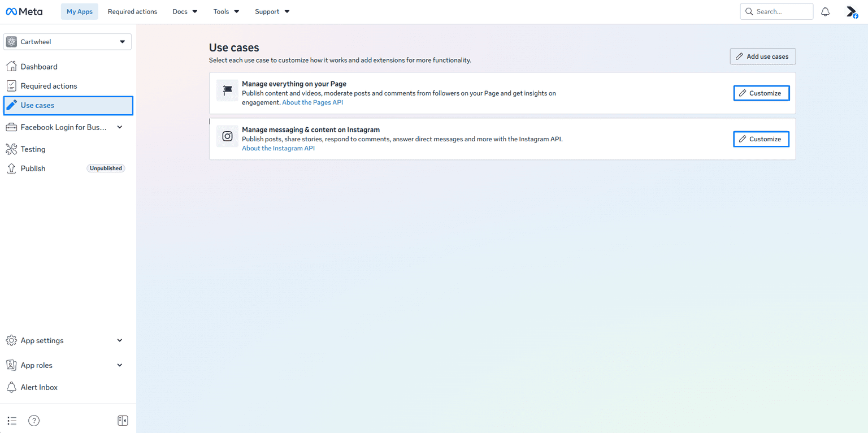Viewport: 868px width, 433px height.
Task: Click 'Manage messaging & content on Instagram' heading
Action: 311,129
